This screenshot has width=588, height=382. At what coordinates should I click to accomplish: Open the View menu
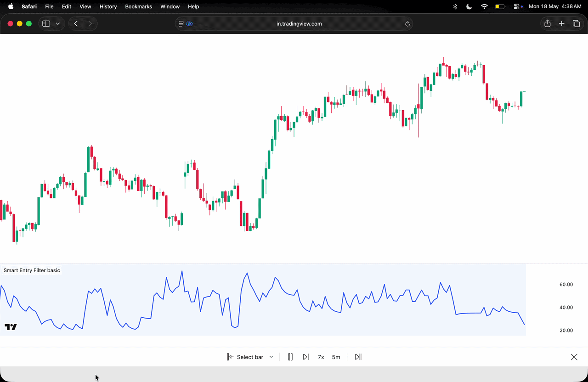point(85,6)
